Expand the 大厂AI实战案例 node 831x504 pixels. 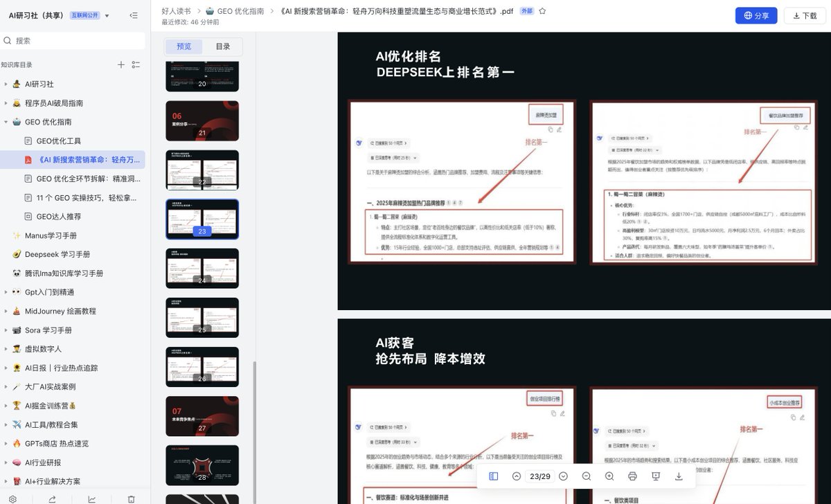coord(6,387)
